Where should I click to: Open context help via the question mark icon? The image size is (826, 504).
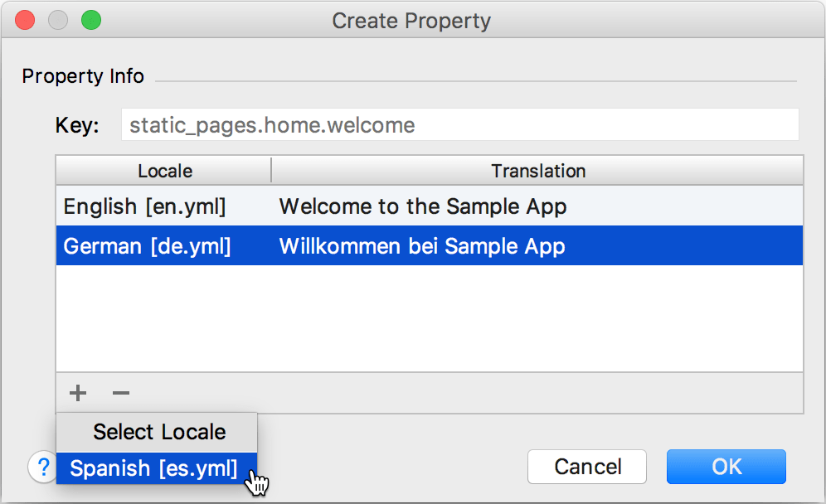(x=41, y=468)
